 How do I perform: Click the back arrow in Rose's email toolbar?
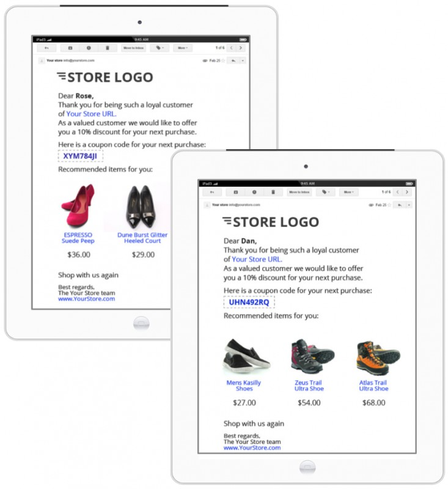click(x=47, y=48)
